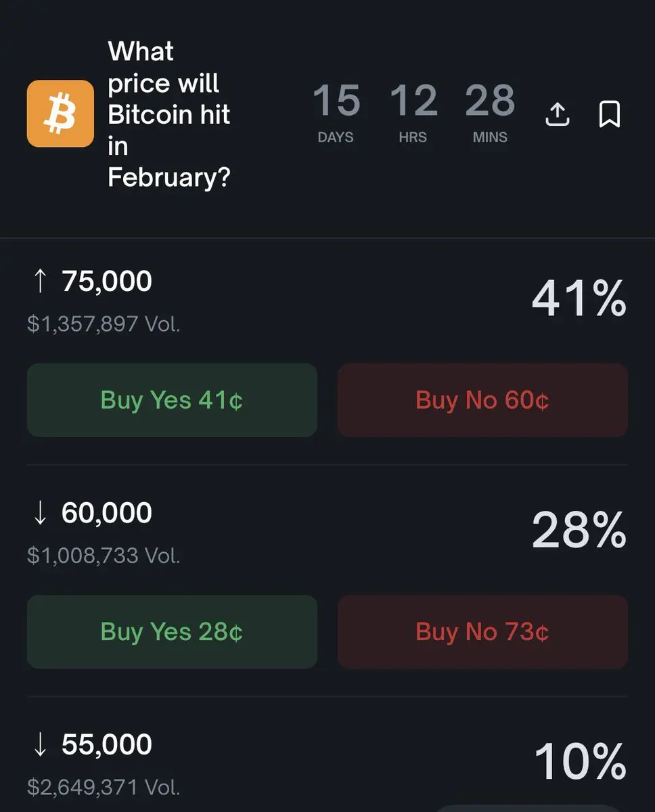The height and width of the screenshot is (812, 655).
Task: Select the 55,000 outcome label
Action: 107,744
